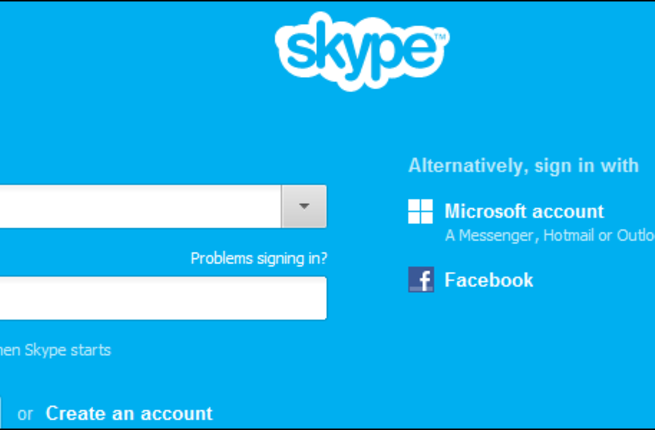The width and height of the screenshot is (655, 430).
Task: Open the 'Problems signing in?' link
Action: point(259,258)
